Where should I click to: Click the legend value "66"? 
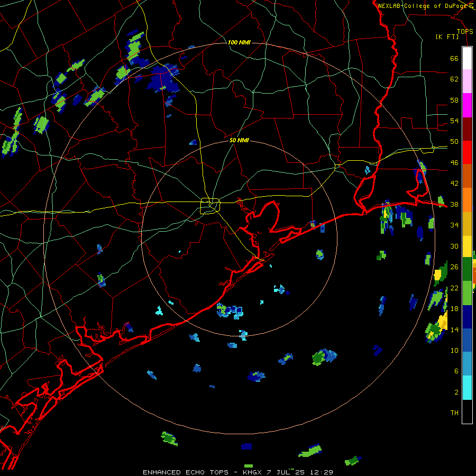pos(454,58)
